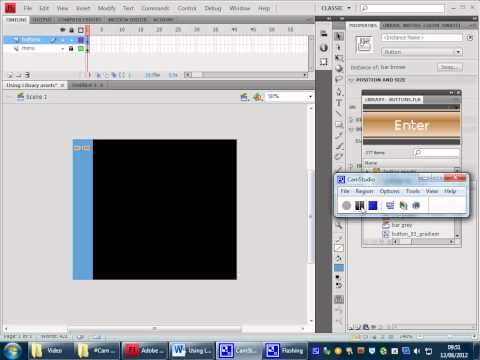This screenshot has width=480, height=360.
Task: Click CamStudio's Toggle View icon
Action: 390,205
